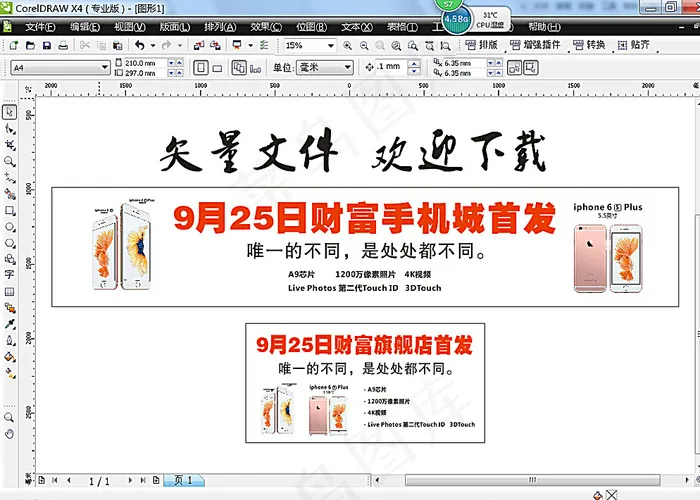Click the 转换 toolbar button
The width and height of the screenshot is (700, 500).
[589, 45]
